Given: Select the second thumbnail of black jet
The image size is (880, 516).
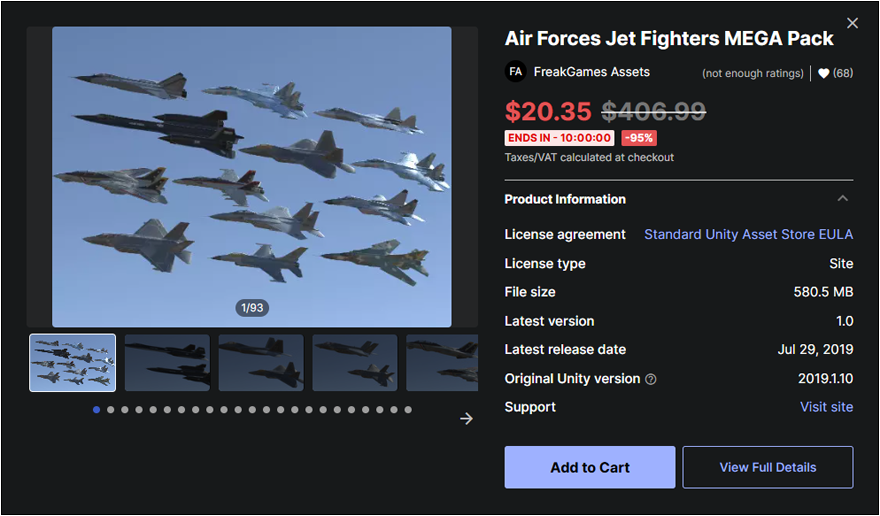Looking at the screenshot, I should [x=166, y=362].
